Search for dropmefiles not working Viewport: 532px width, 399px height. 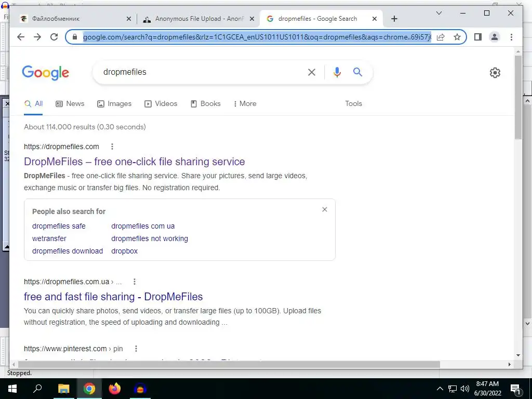click(150, 239)
